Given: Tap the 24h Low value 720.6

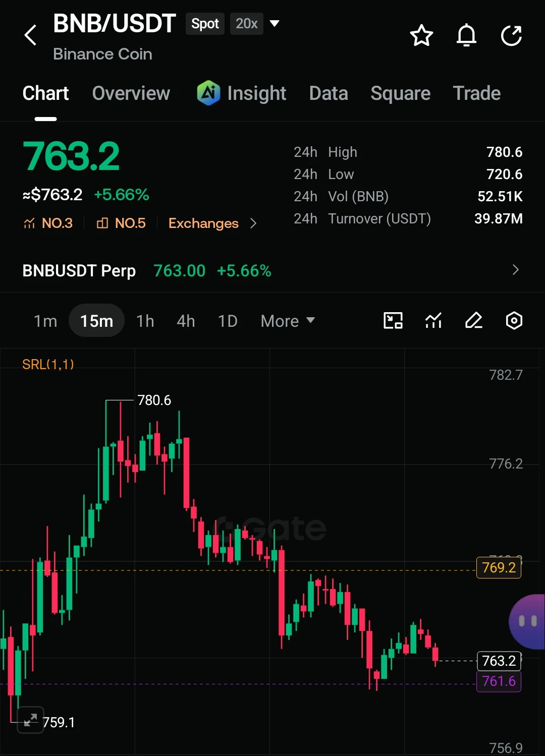Looking at the screenshot, I should [504, 174].
